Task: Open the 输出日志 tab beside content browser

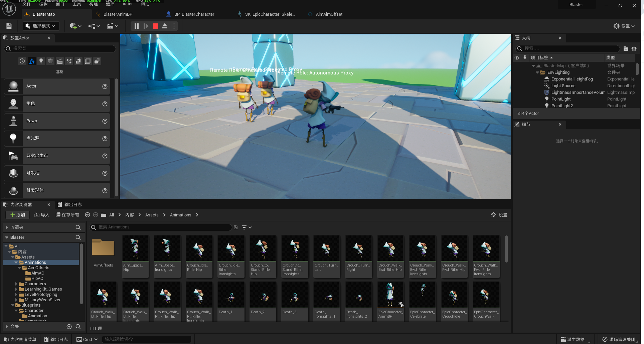Action: [x=69, y=204]
